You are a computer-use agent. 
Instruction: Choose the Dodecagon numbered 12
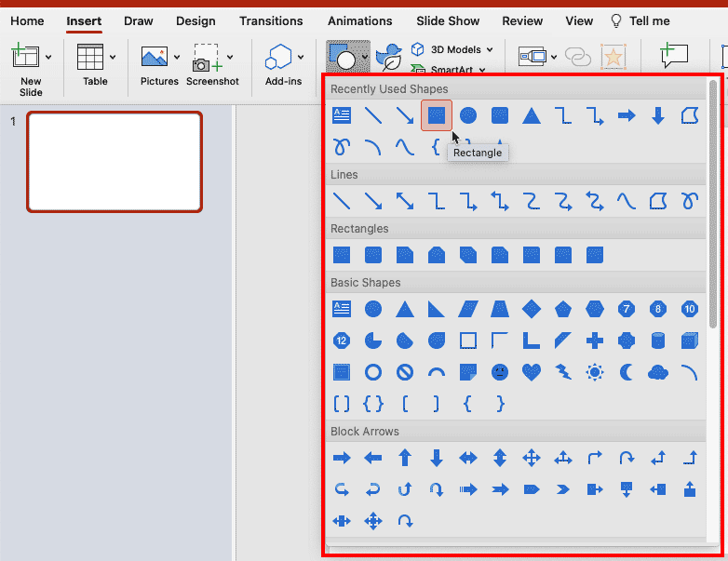click(x=342, y=341)
